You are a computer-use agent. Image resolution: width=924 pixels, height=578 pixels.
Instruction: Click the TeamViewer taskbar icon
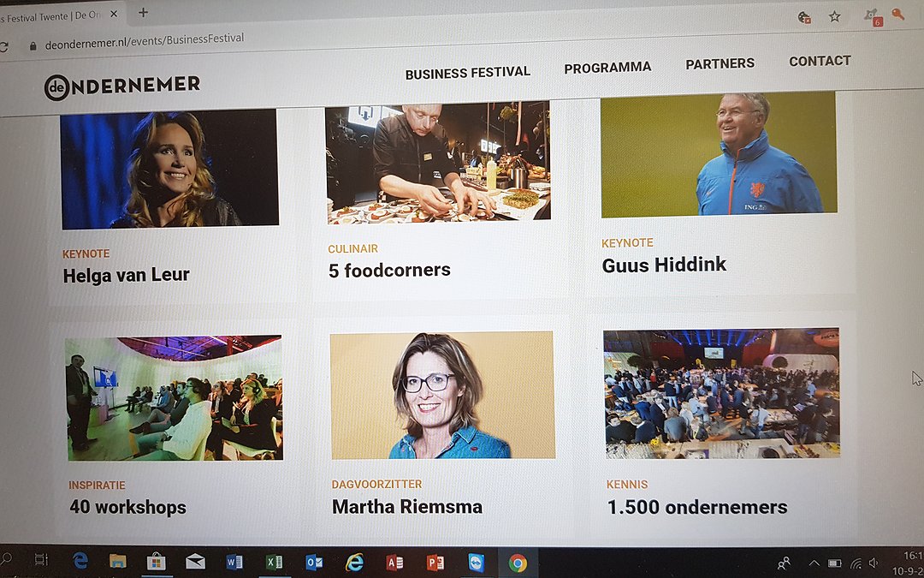pos(477,563)
